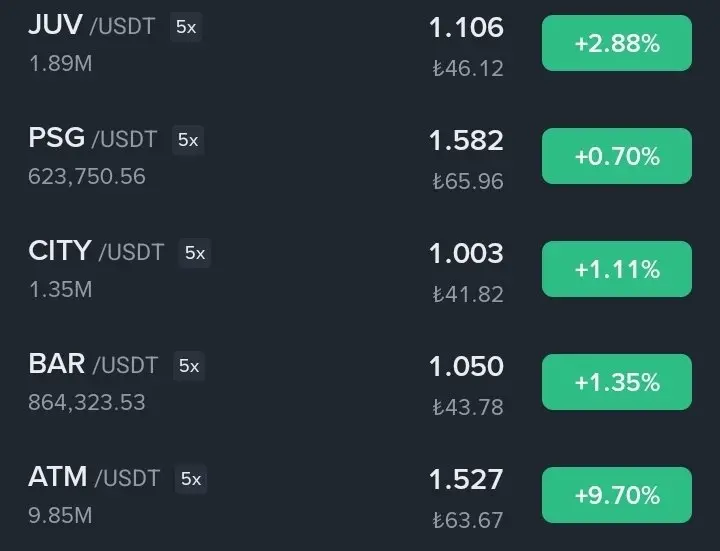
Task: Click the ATM 5x leverage badge
Action: coord(191,479)
